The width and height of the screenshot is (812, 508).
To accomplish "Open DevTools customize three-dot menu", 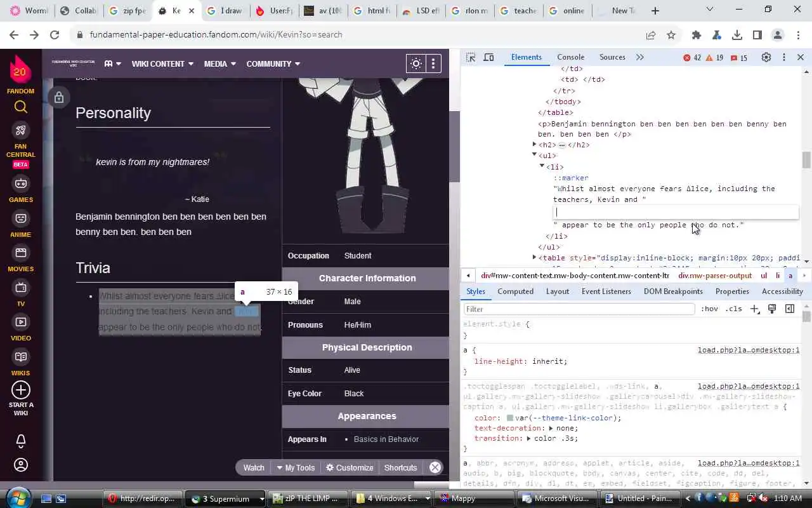I will click(784, 57).
